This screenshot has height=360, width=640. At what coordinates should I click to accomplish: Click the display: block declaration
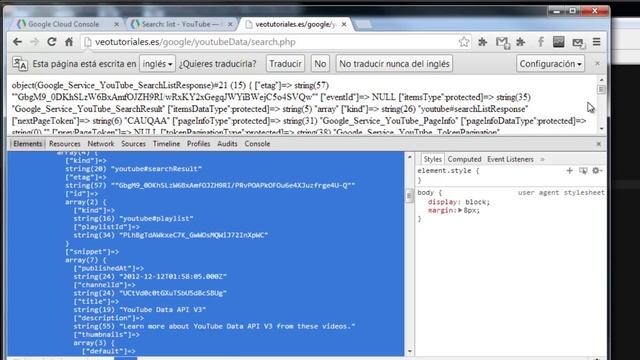tap(459, 202)
